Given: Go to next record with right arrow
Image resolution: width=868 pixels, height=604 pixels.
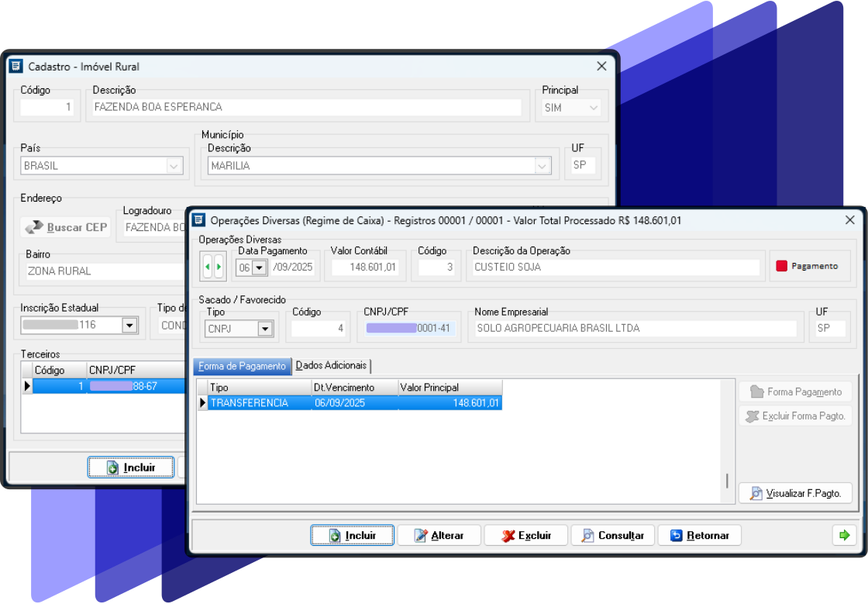Looking at the screenshot, I should tap(219, 267).
